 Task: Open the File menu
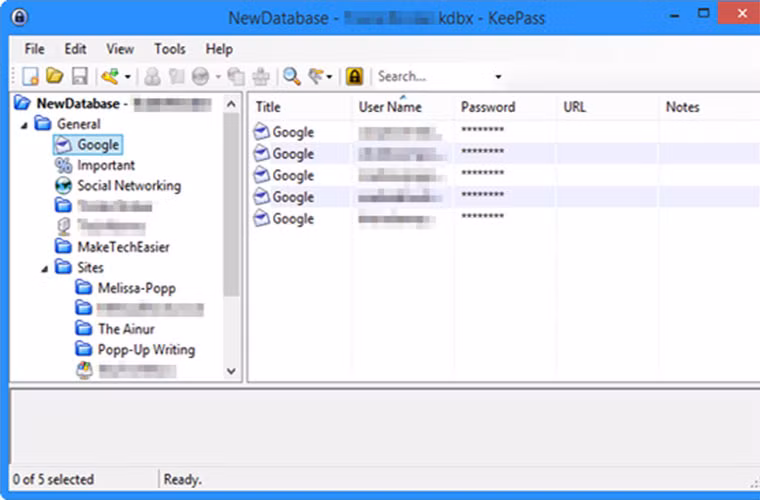pos(35,49)
